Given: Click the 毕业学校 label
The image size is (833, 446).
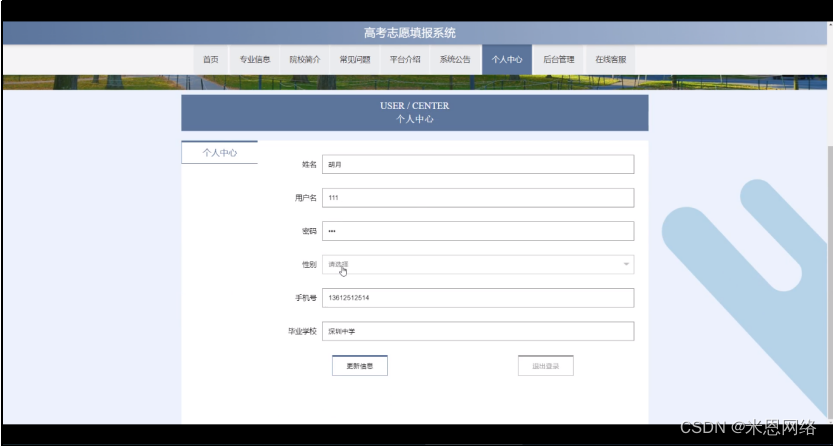Looking at the screenshot, I should pos(302,331).
